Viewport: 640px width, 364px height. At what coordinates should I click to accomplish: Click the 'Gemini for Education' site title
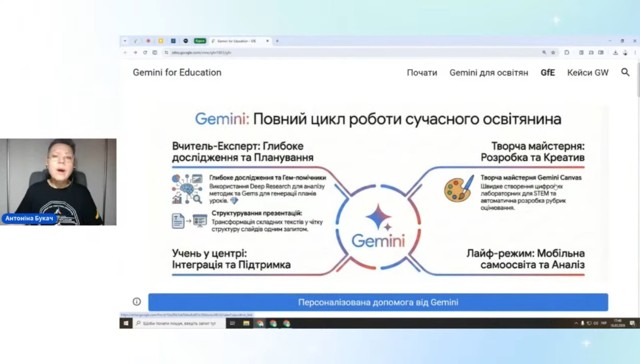[x=177, y=72]
